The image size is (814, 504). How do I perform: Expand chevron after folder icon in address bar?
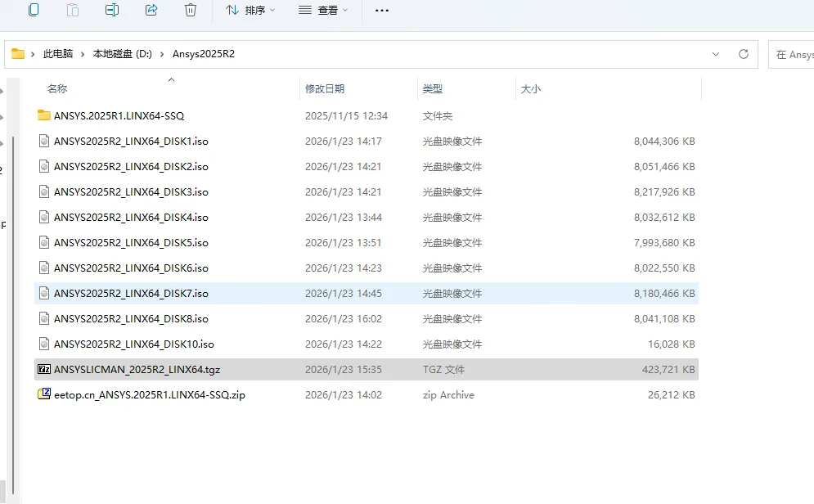tap(33, 54)
